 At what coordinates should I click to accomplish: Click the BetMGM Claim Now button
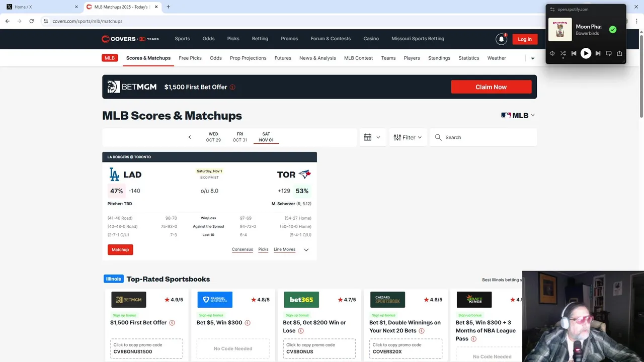[491, 87]
